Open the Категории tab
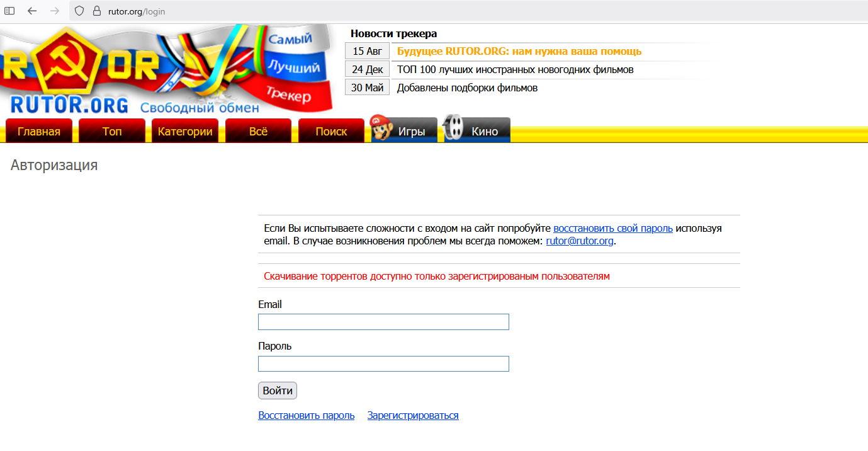The image size is (868, 451). click(185, 131)
